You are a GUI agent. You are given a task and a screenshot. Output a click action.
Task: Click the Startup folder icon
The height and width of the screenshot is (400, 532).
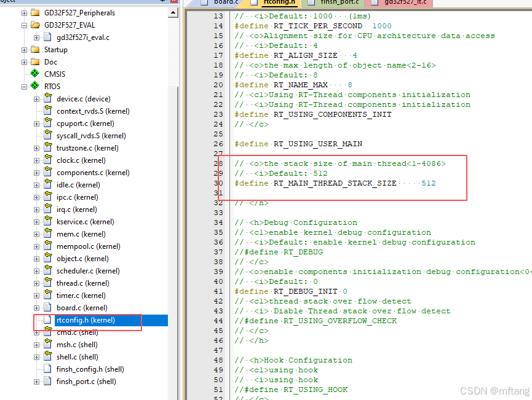coord(35,50)
